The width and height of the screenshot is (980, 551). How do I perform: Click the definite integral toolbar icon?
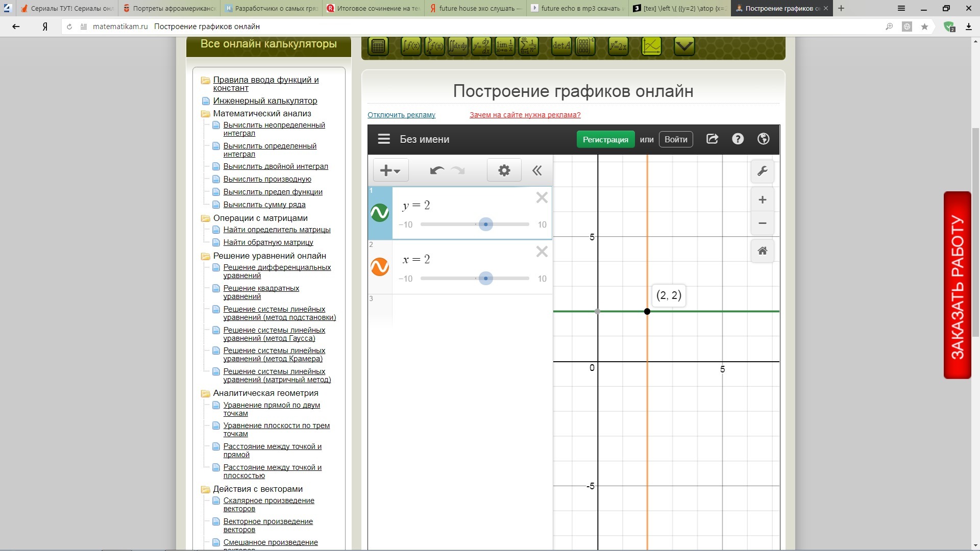click(x=434, y=46)
